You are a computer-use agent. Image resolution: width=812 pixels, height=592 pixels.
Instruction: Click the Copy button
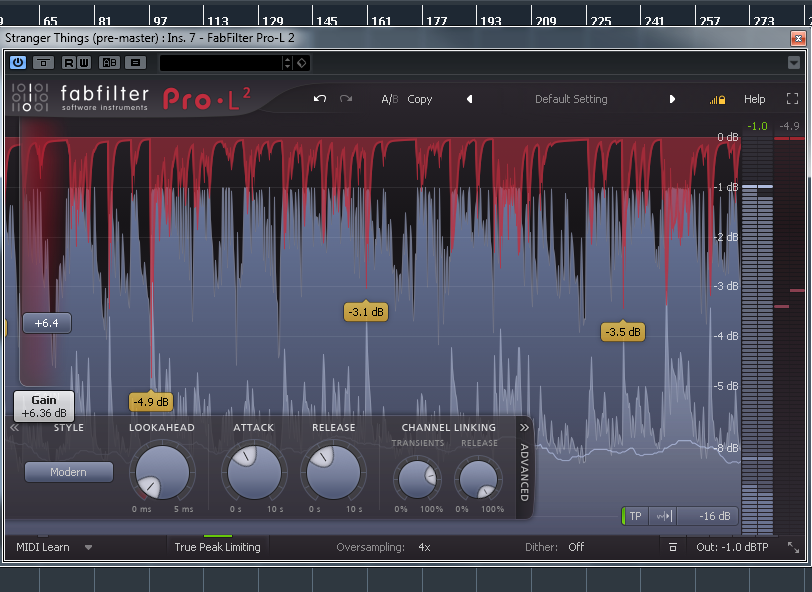click(420, 99)
